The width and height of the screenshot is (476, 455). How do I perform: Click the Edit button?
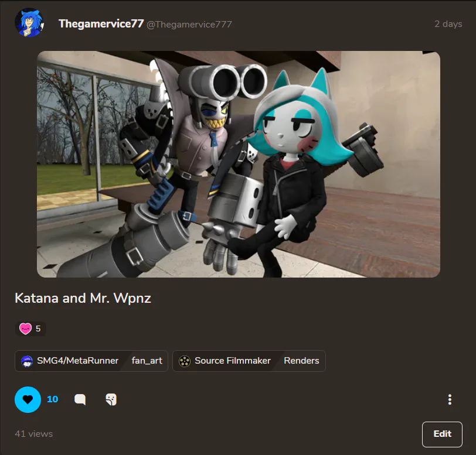[x=442, y=434]
